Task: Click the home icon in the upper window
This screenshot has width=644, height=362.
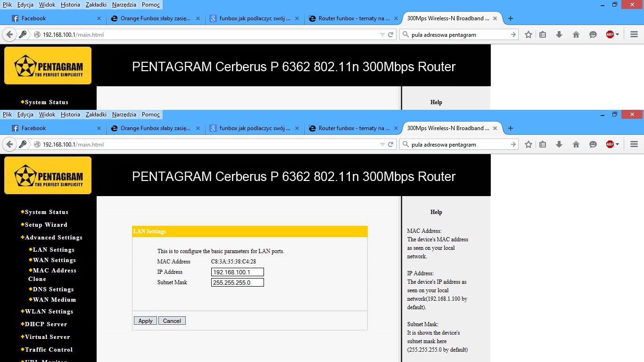Action: 576,34
